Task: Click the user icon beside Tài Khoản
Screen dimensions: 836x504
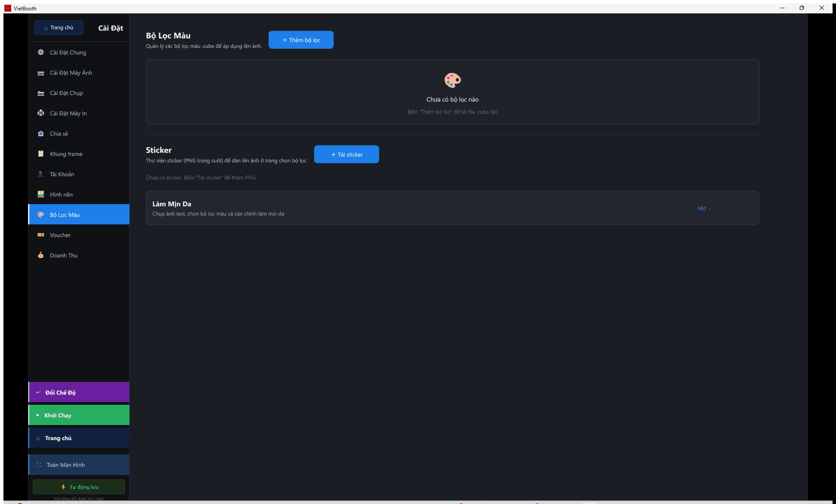Action: (41, 174)
